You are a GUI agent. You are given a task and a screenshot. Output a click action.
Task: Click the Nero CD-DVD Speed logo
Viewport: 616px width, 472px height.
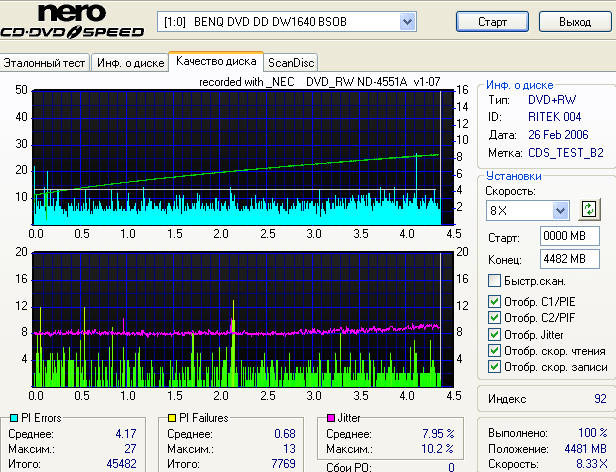[x=72, y=22]
